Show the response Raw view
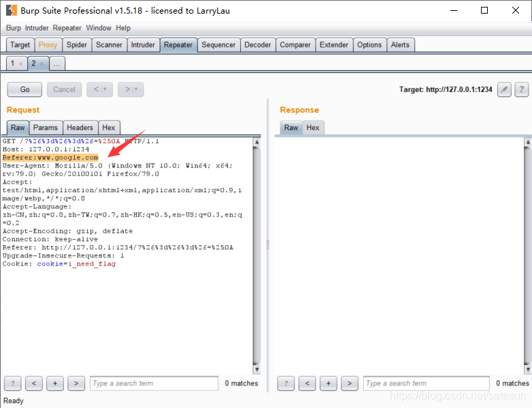Viewport: 532px width, 408px height. tap(291, 128)
